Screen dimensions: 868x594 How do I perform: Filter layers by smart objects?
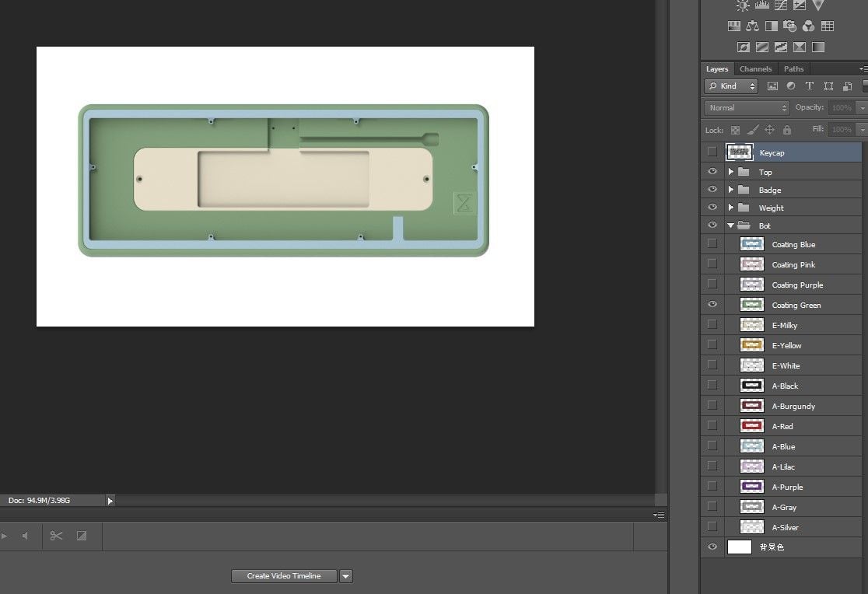(x=847, y=86)
